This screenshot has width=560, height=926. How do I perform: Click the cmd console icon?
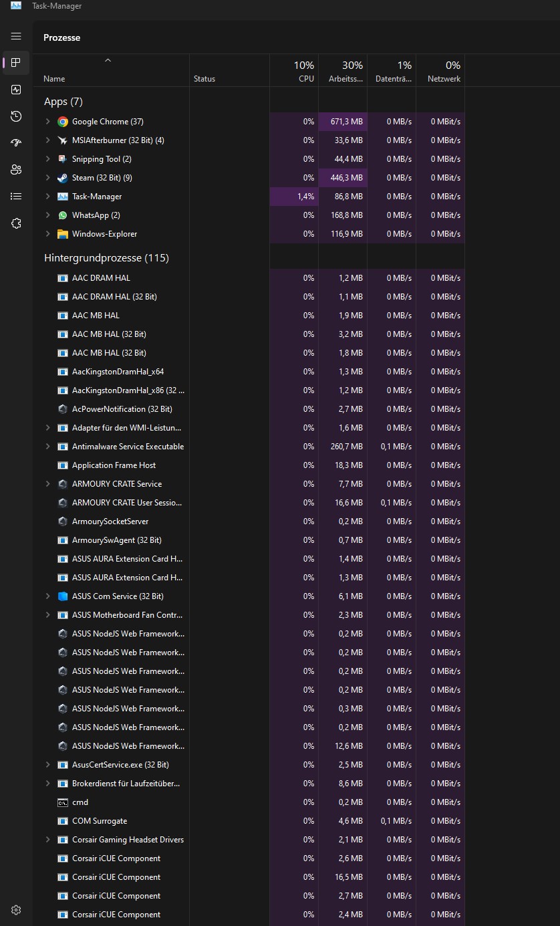tap(63, 802)
